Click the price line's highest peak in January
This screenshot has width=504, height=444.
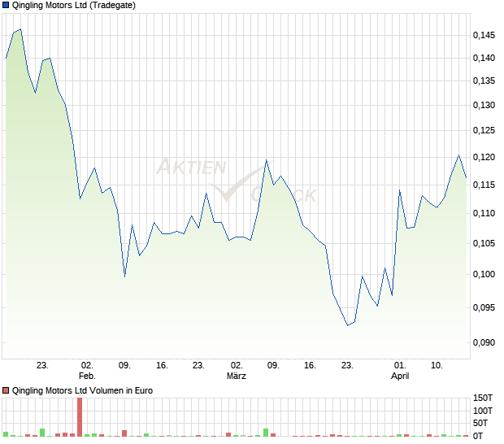coord(20,30)
